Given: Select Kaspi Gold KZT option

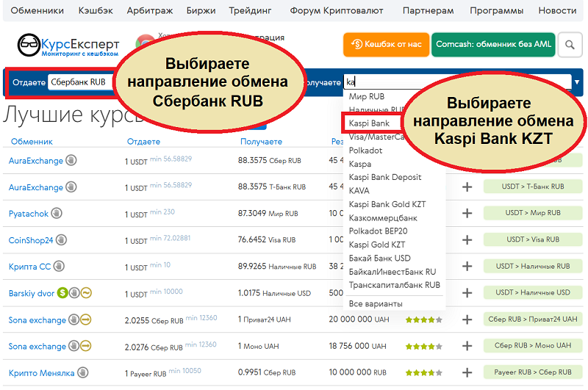Looking at the screenshot, I should (377, 245).
